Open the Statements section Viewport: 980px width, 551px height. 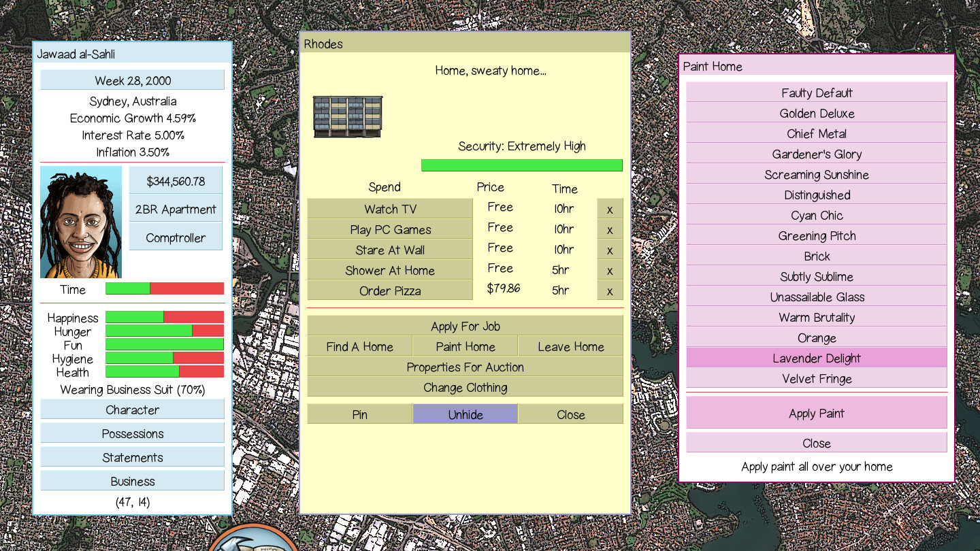[132, 457]
